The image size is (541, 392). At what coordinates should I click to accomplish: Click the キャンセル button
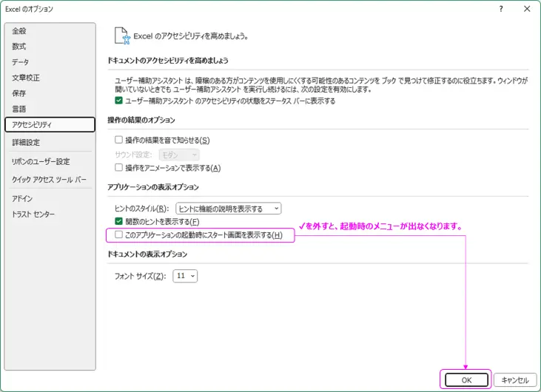[x=515, y=380]
